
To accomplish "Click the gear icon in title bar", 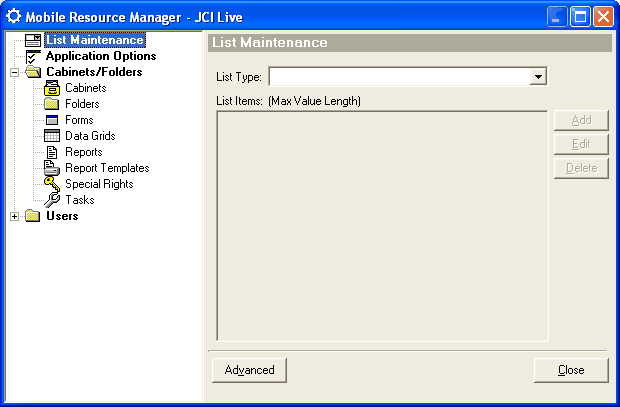I will 13,17.
